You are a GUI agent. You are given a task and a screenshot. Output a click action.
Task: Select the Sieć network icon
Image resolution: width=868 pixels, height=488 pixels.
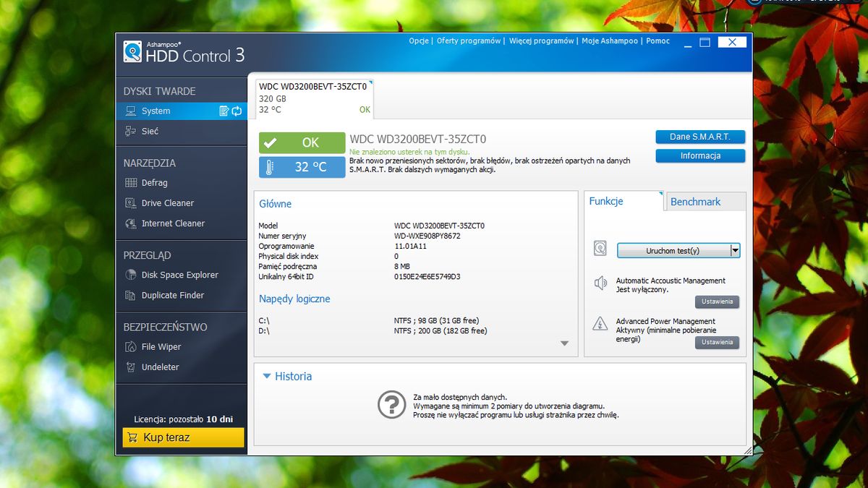(x=131, y=131)
